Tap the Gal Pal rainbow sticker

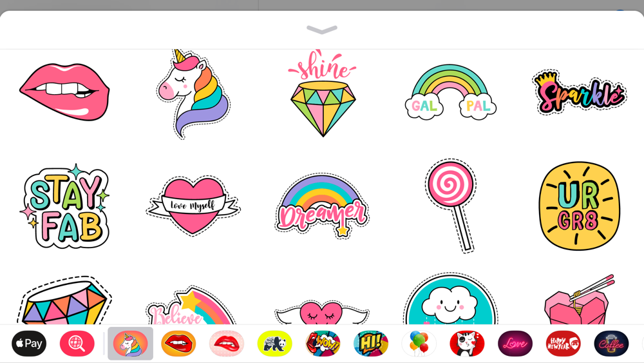tap(451, 92)
